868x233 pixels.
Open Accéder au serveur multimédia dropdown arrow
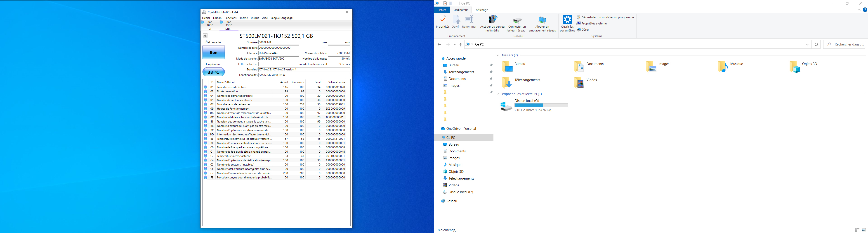(501, 30)
